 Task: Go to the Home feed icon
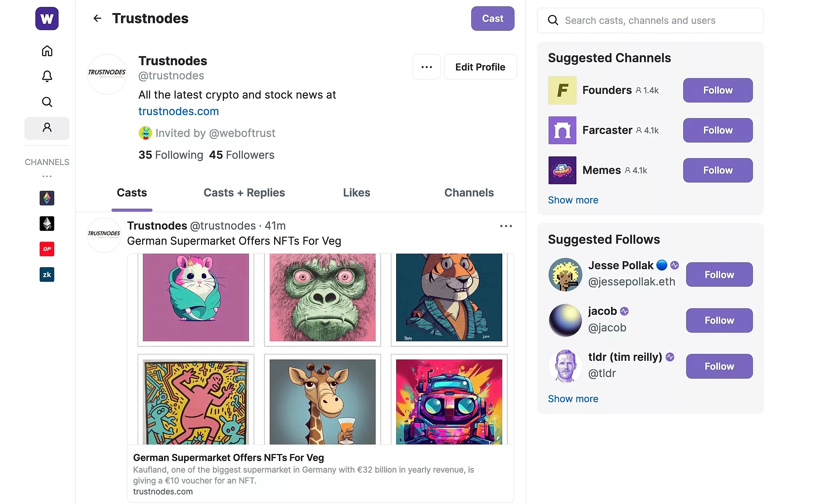[47, 51]
